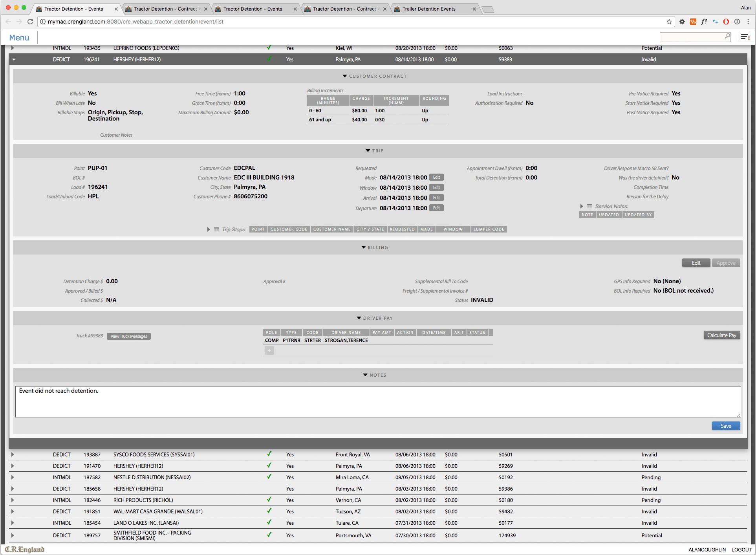Viewport: 756px width, 555px height.
Task: Click the f? font extension icon
Action: (704, 22)
